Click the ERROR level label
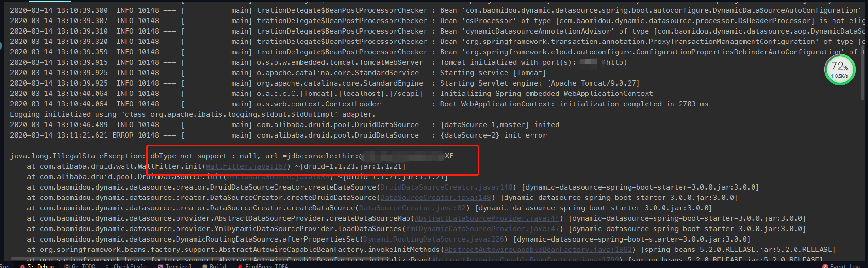Viewport: 868px width, 268px height. [x=123, y=135]
